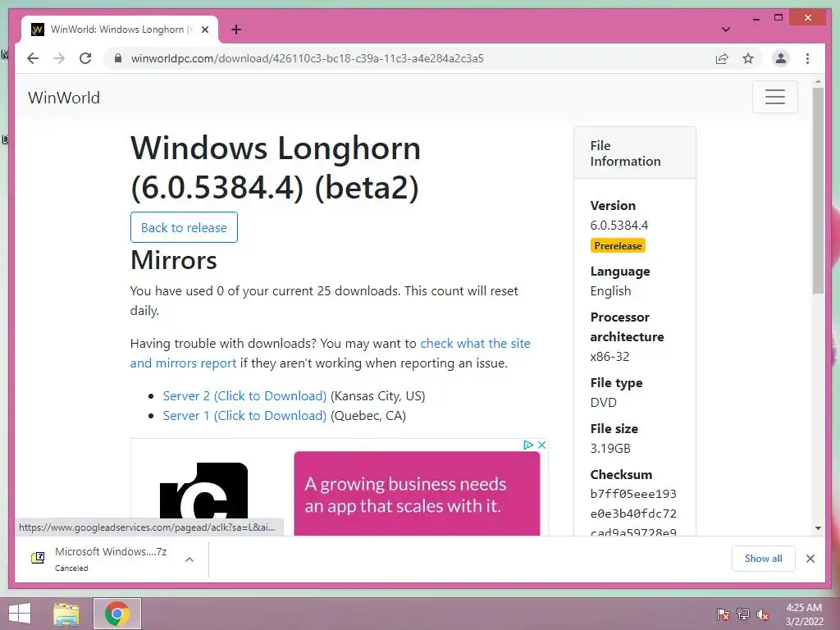Click the AdChoices triangle icon
Screen dimensions: 840x630
coord(527,445)
